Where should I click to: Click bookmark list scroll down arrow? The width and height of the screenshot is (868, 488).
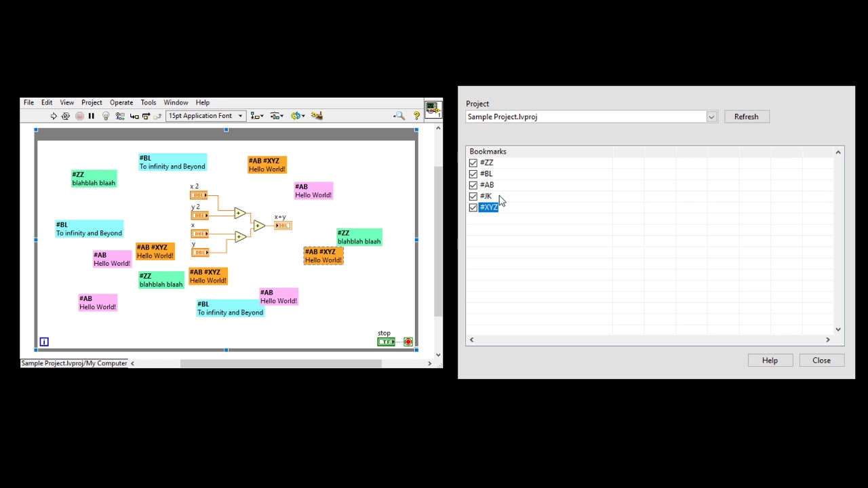(x=838, y=329)
